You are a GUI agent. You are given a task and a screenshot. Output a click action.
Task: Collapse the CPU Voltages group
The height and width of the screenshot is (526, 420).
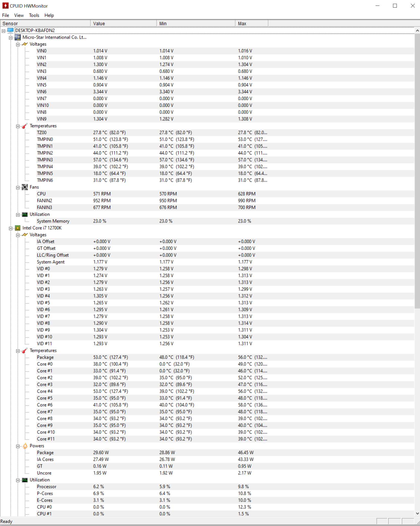18,235
